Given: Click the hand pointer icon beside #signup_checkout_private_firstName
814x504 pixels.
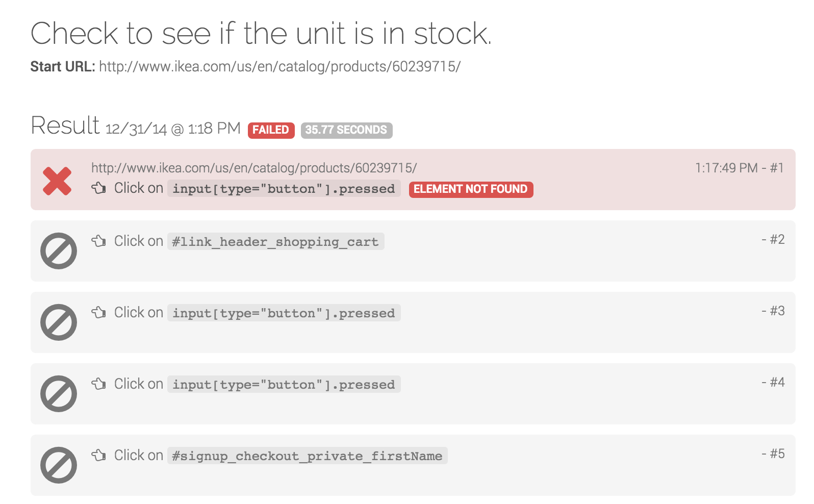Looking at the screenshot, I should pyautogui.click(x=99, y=455).
